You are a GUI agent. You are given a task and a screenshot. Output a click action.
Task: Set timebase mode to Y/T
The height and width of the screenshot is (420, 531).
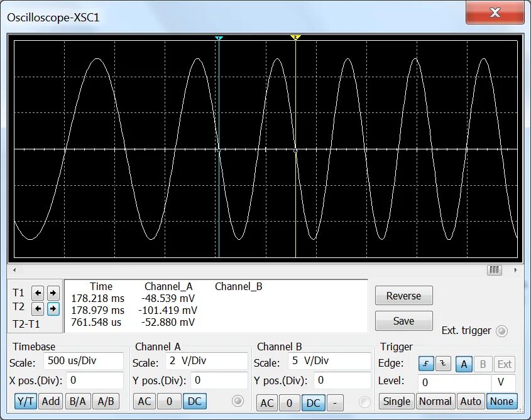click(x=25, y=401)
